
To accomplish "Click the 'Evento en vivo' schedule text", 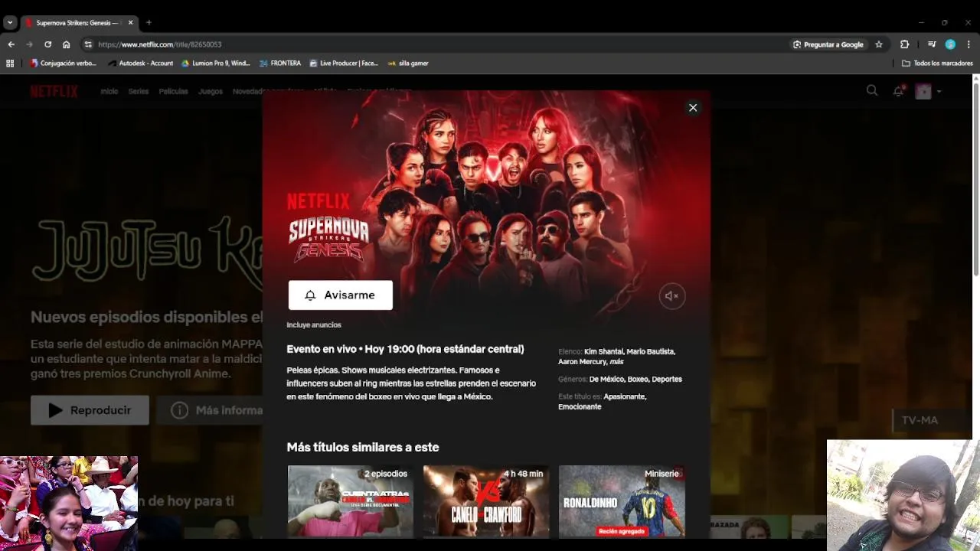I will [x=405, y=349].
